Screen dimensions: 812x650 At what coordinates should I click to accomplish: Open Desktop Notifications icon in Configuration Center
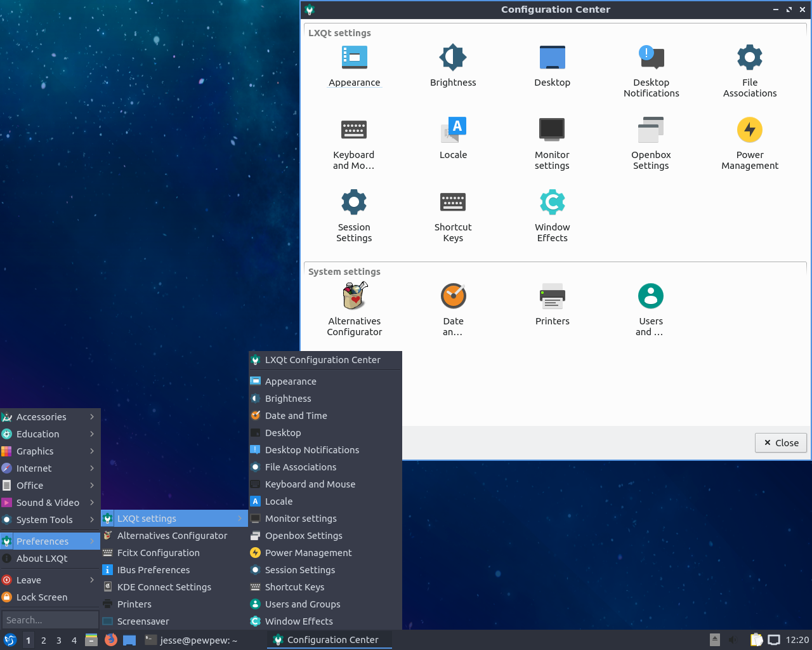[x=651, y=57]
